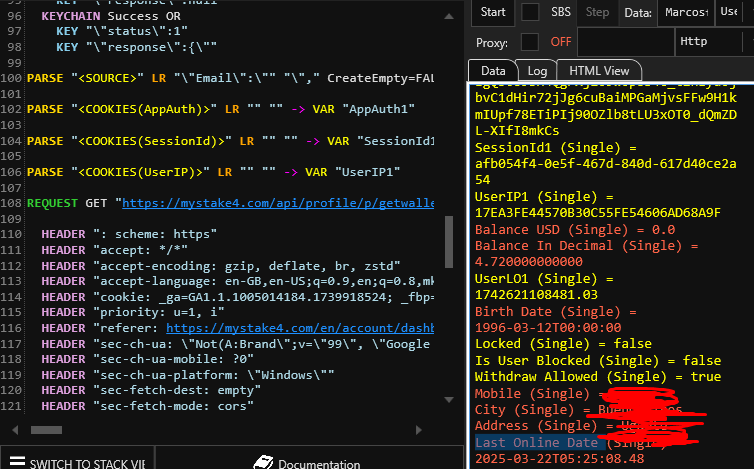Click the HEADER accept-encoding line
Viewport: 754px width, 469px height.
pos(221,266)
